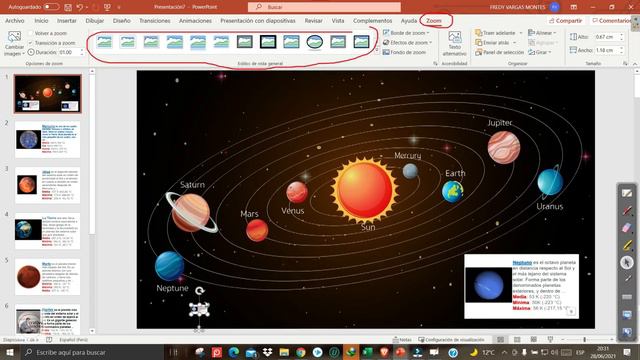Click zoom out minus button
640x360 pixels.
[x=562, y=340]
